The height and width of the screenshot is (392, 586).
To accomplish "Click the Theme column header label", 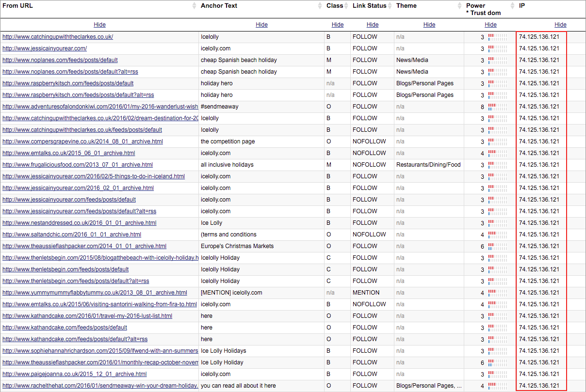I will [x=407, y=6].
